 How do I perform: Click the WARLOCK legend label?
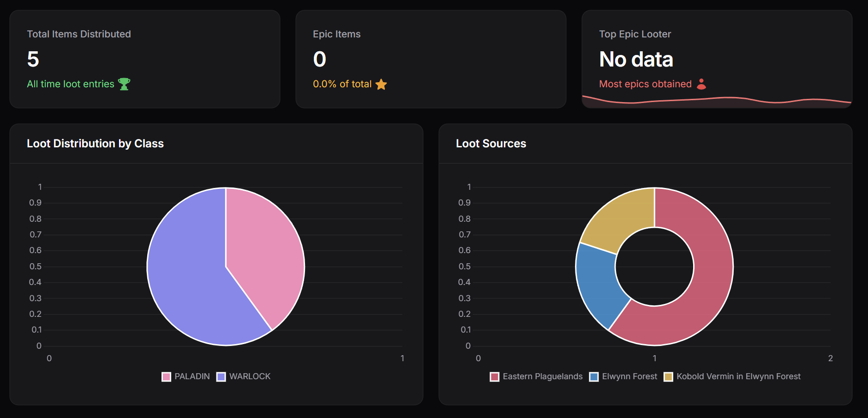point(250,376)
